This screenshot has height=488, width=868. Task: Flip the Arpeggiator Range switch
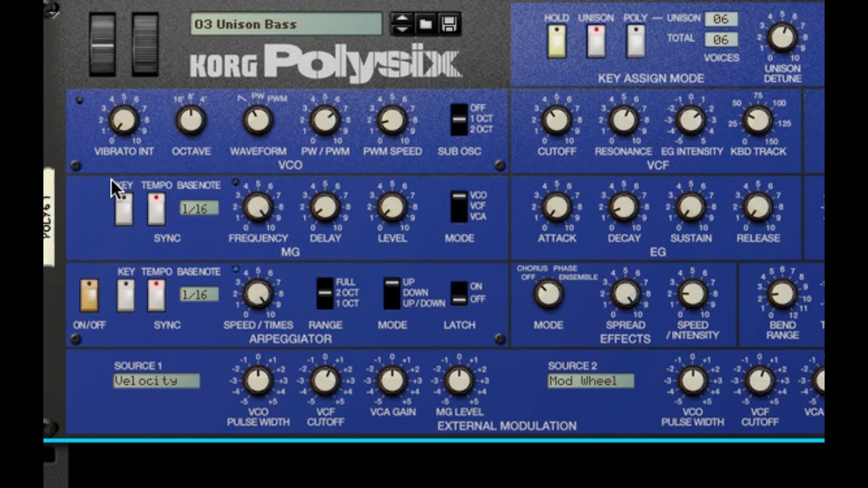tap(325, 293)
